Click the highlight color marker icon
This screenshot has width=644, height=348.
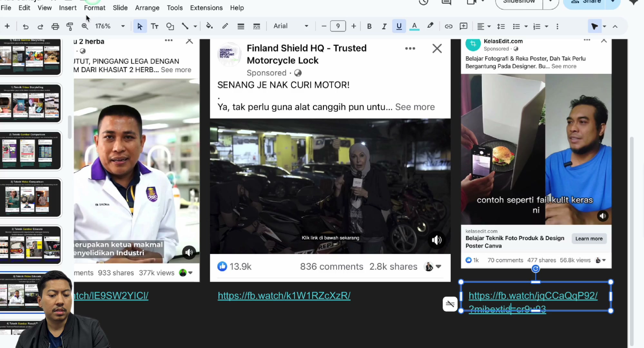430,26
